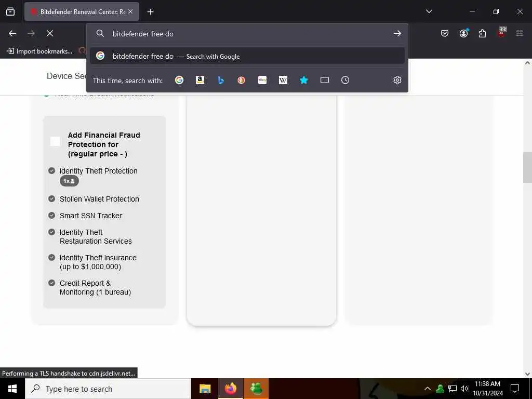Open the Windows Start menu
The width and height of the screenshot is (532, 399).
coord(12,389)
